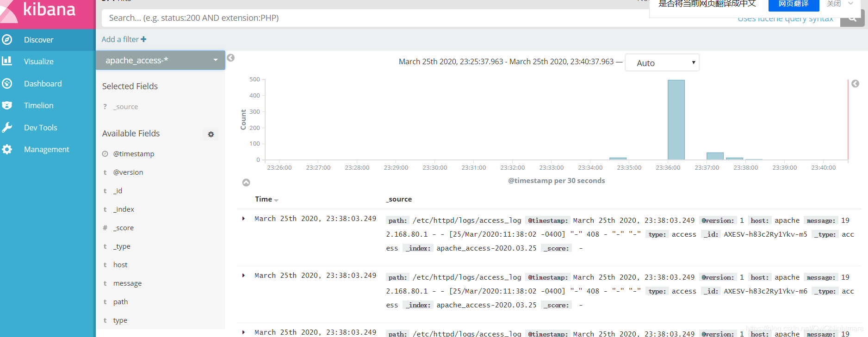
Task: Select the _index field
Action: point(124,209)
